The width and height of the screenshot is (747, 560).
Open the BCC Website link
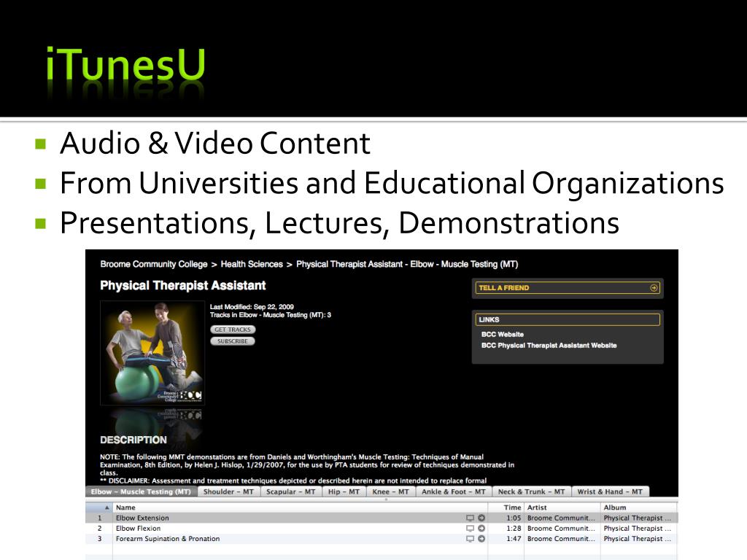click(502, 334)
